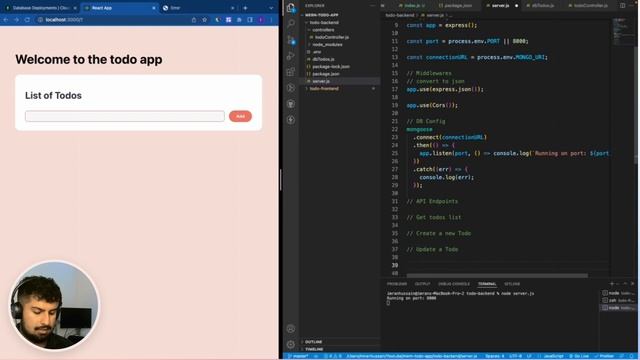Click the share icon in the address bar
The width and height of the screenshot is (640, 360).
point(194,20)
